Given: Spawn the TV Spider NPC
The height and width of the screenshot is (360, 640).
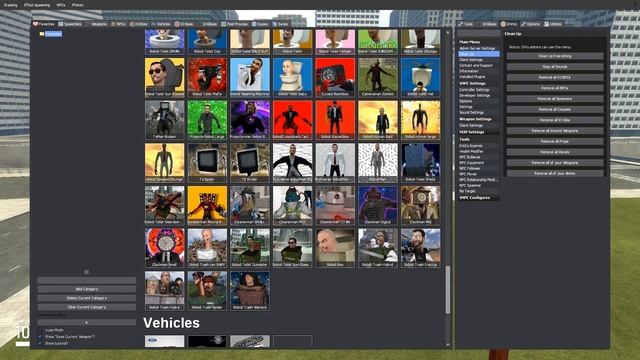Looking at the screenshot, I should tap(207, 162).
